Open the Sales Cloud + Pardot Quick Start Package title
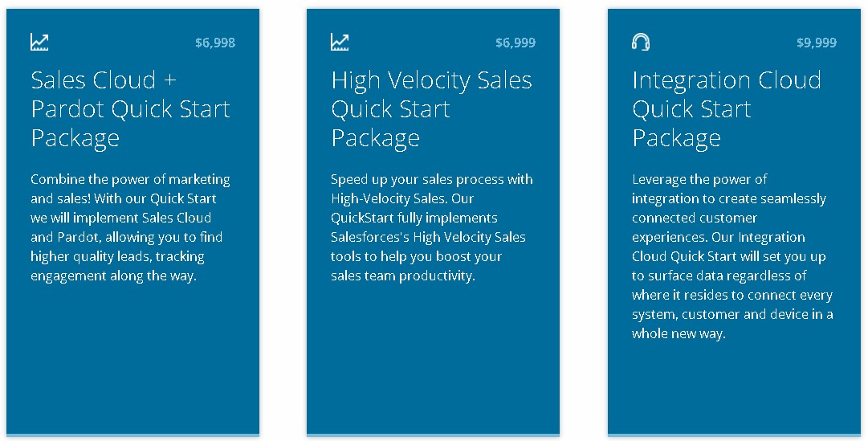This screenshot has height=441, width=868. coord(130,108)
